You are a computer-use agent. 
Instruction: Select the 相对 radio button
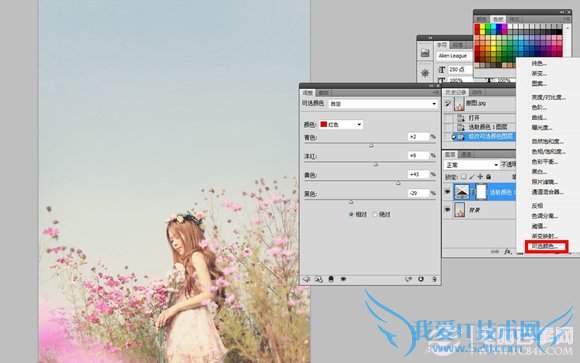pos(351,214)
